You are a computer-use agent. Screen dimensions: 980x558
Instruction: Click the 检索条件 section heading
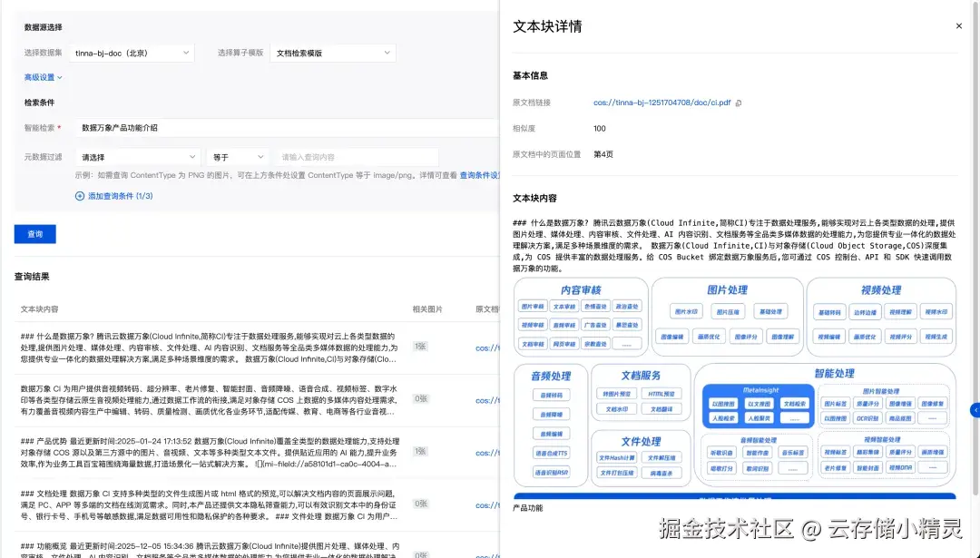[x=39, y=103]
